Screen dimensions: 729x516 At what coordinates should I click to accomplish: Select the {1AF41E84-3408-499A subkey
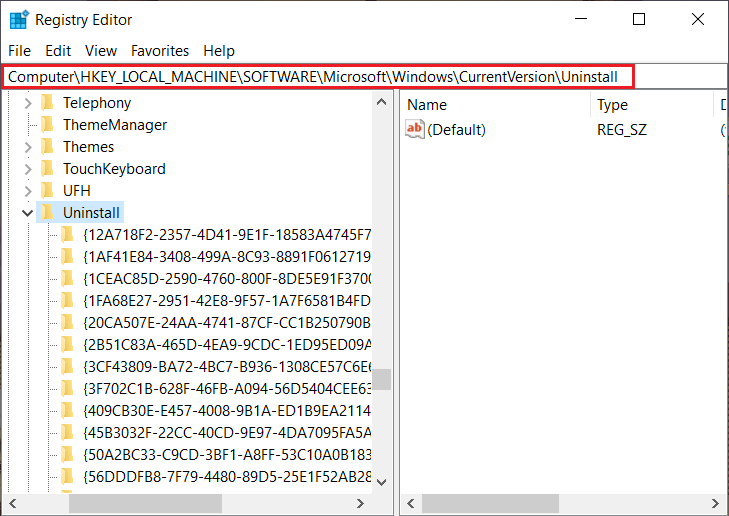click(x=227, y=257)
